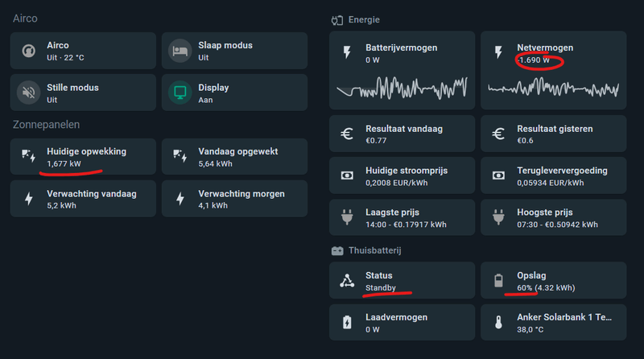Toggle the Stille modus muted speaker icon
The image size is (644, 359).
tap(28, 93)
